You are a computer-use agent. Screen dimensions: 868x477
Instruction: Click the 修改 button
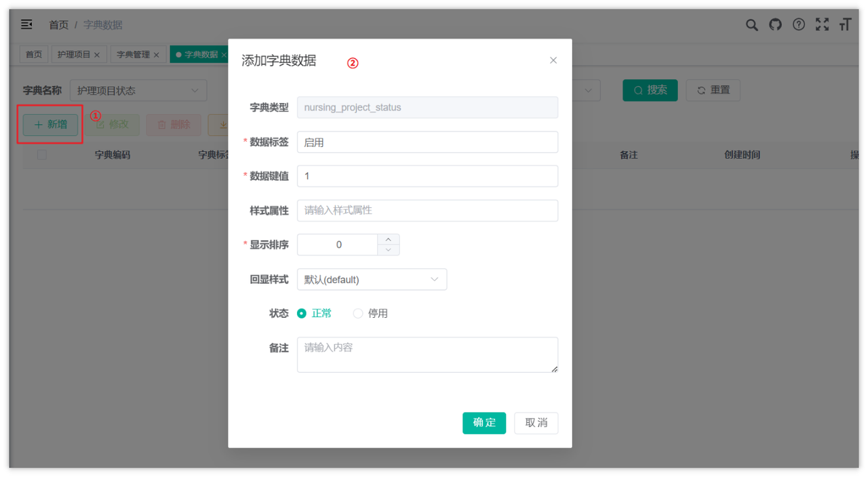click(x=112, y=125)
